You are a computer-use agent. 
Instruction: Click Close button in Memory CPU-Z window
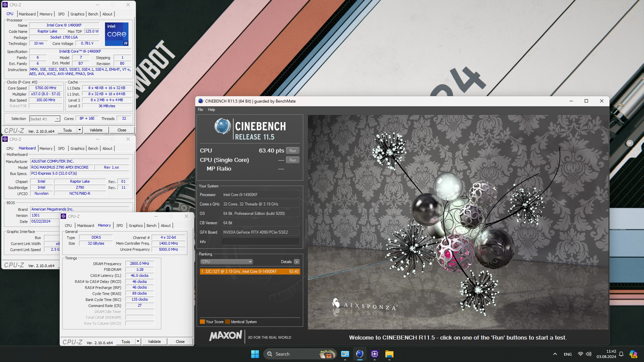point(180,342)
